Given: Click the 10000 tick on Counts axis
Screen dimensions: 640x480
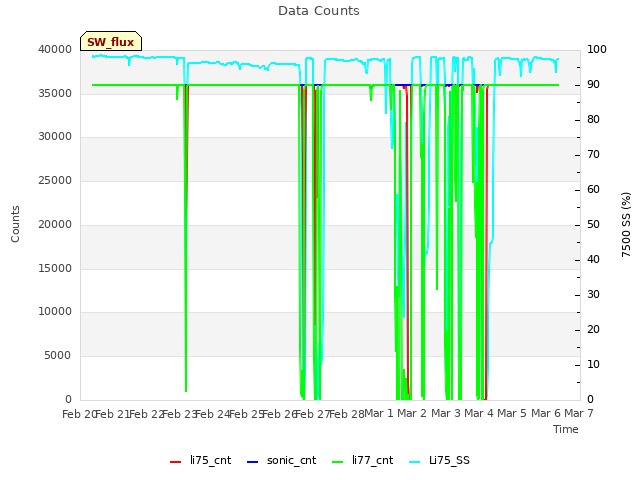Looking at the screenshot, I should tap(55, 311).
